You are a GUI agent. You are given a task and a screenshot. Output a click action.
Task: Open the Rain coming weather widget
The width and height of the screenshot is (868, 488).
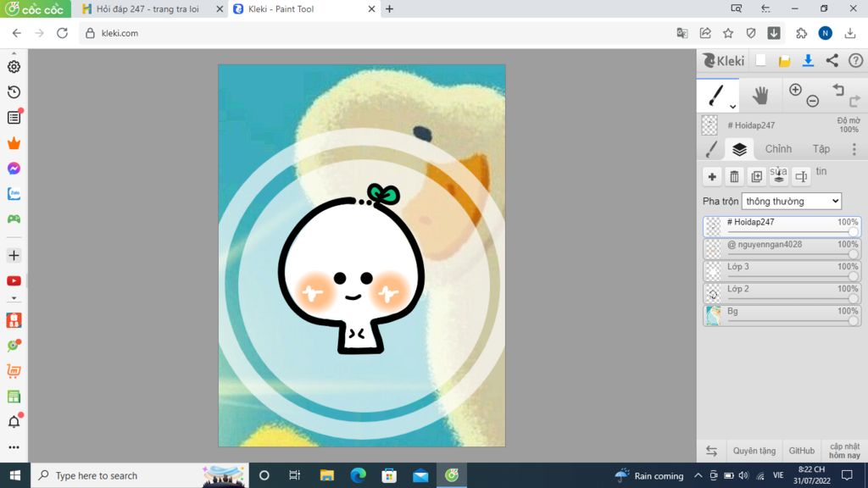coord(649,475)
